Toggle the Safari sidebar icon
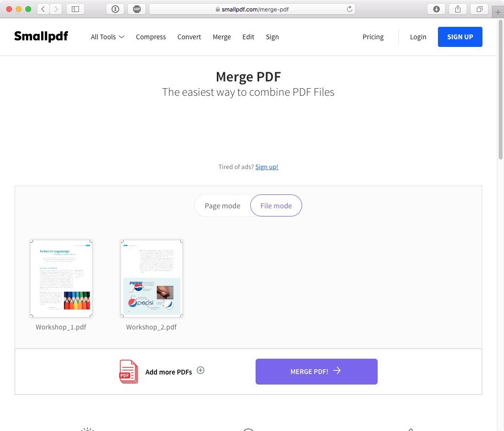 click(x=75, y=9)
